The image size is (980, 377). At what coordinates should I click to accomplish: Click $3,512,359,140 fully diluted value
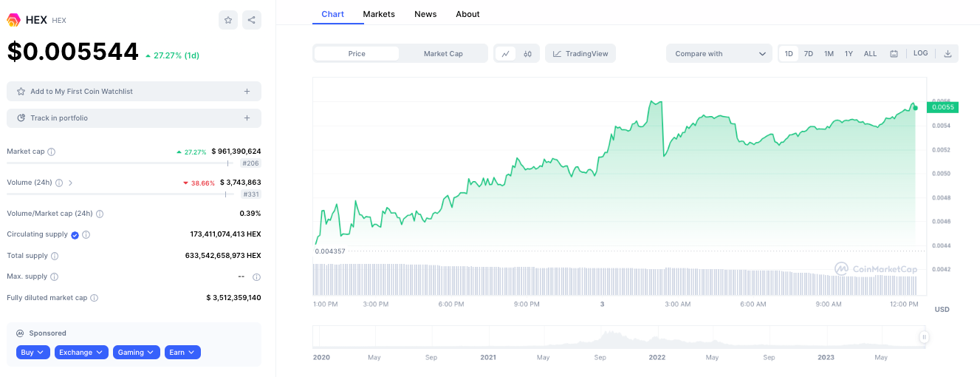233,298
